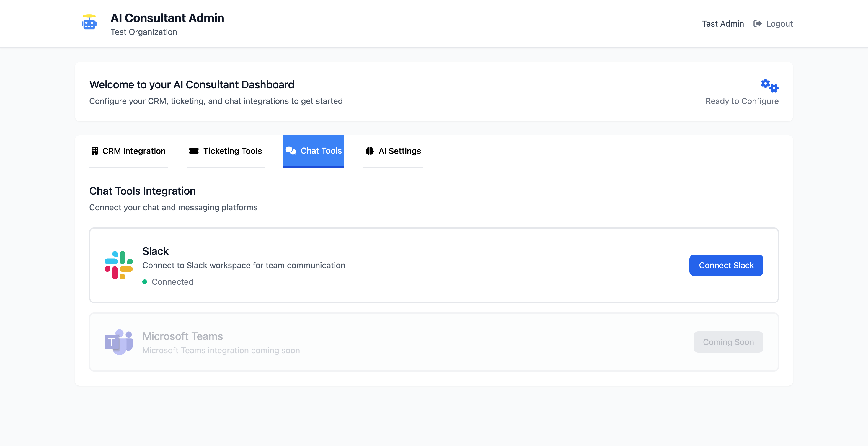Click the robot logo icon

pyautogui.click(x=89, y=22)
